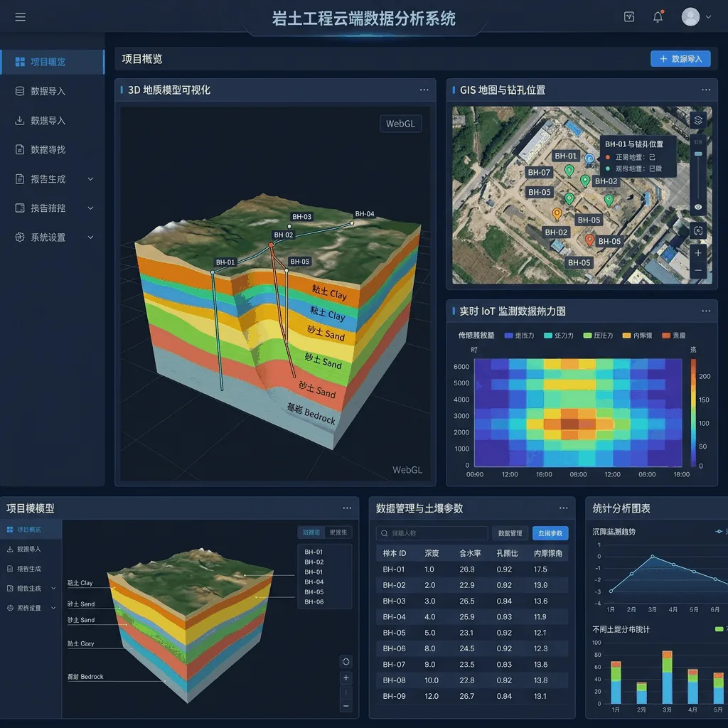Click the header icon left of the bell
Image resolution: width=728 pixels, height=728 pixels.
point(629,17)
